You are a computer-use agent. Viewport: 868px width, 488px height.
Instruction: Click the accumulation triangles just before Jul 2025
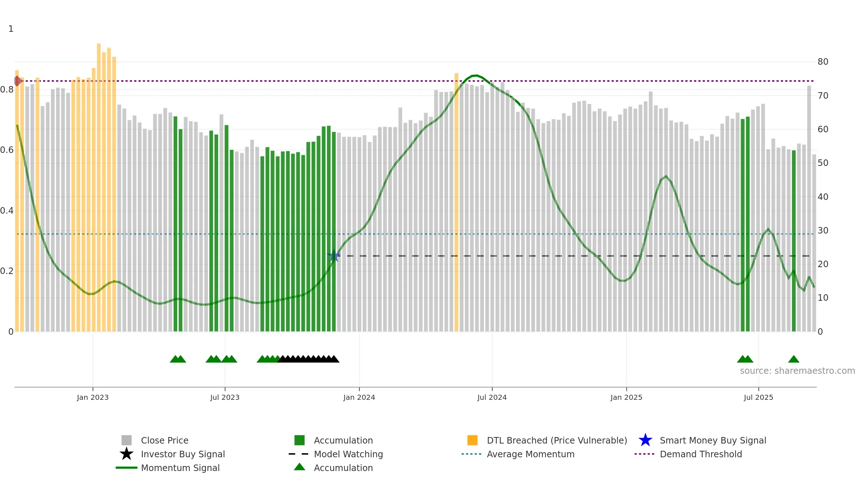coord(745,359)
